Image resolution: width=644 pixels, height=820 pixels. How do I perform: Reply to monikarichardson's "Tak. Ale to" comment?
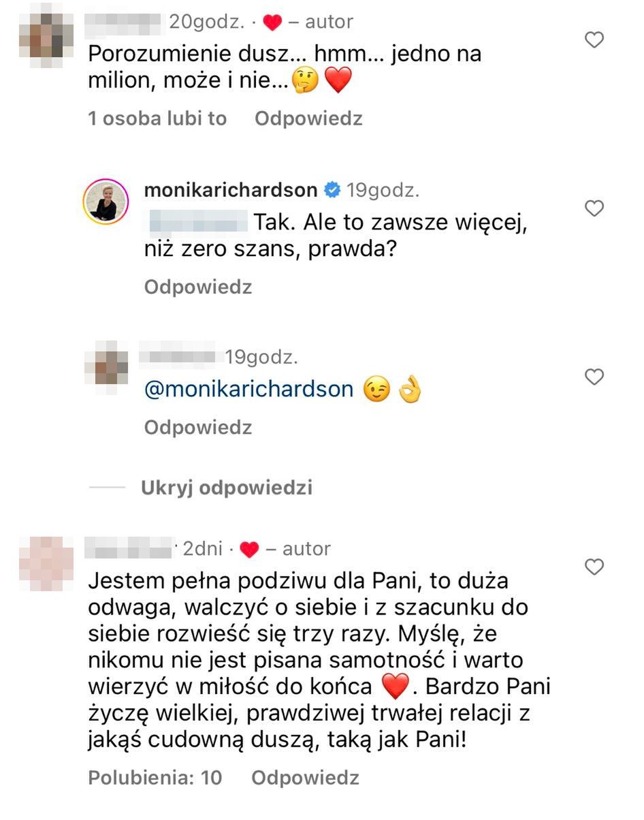pos(198,287)
